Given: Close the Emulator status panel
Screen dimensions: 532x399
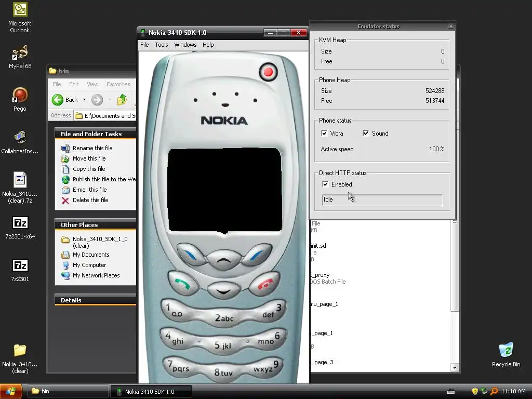Looking at the screenshot, I should [451, 26].
